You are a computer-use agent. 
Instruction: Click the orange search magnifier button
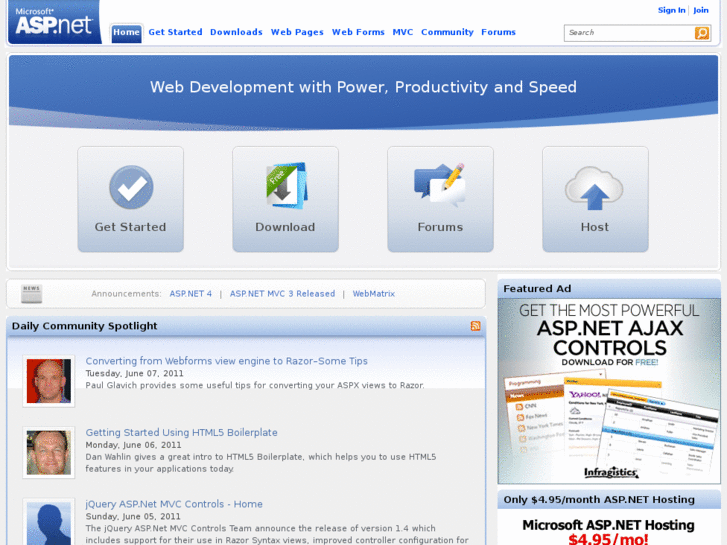click(x=701, y=33)
